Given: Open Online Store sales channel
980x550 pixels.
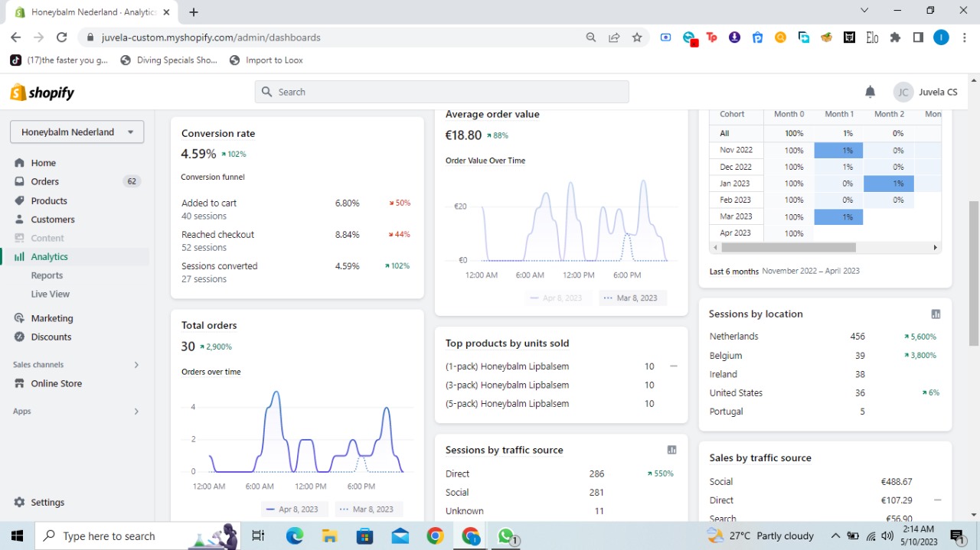Looking at the screenshot, I should 56,383.
